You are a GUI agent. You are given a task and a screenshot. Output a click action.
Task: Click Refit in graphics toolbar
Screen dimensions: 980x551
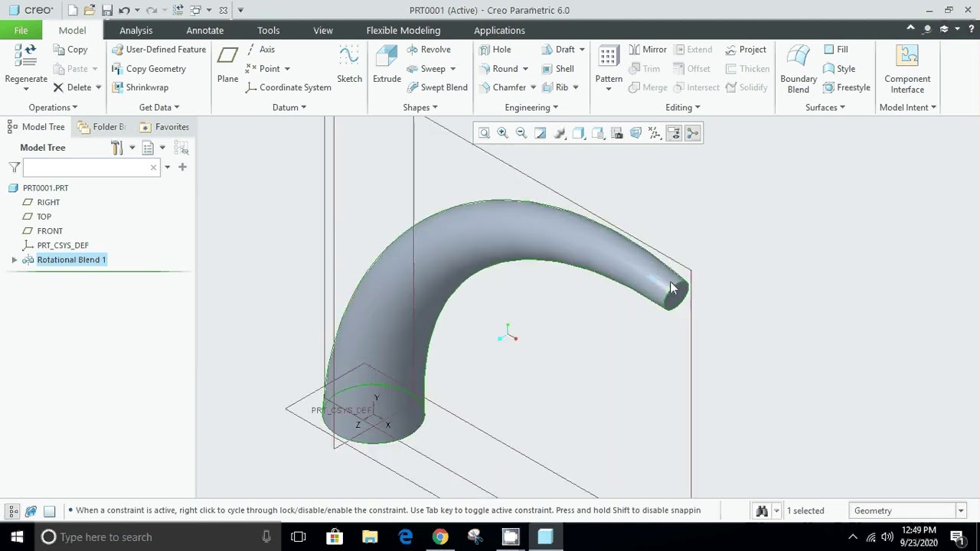[x=484, y=133]
